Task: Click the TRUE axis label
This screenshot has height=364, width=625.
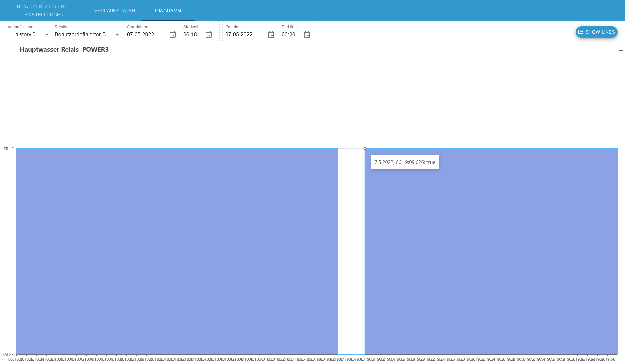Action: (9, 149)
